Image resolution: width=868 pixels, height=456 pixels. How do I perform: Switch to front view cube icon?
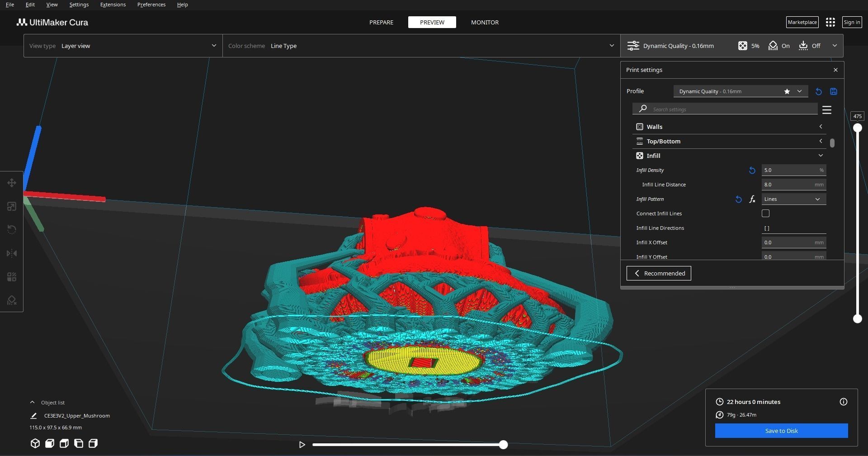(x=50, y=443)
